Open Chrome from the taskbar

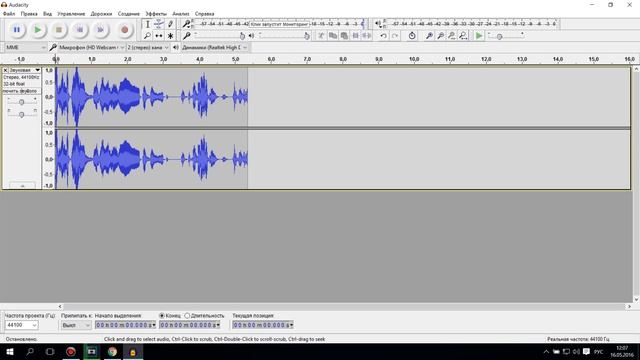click(112, 351)
